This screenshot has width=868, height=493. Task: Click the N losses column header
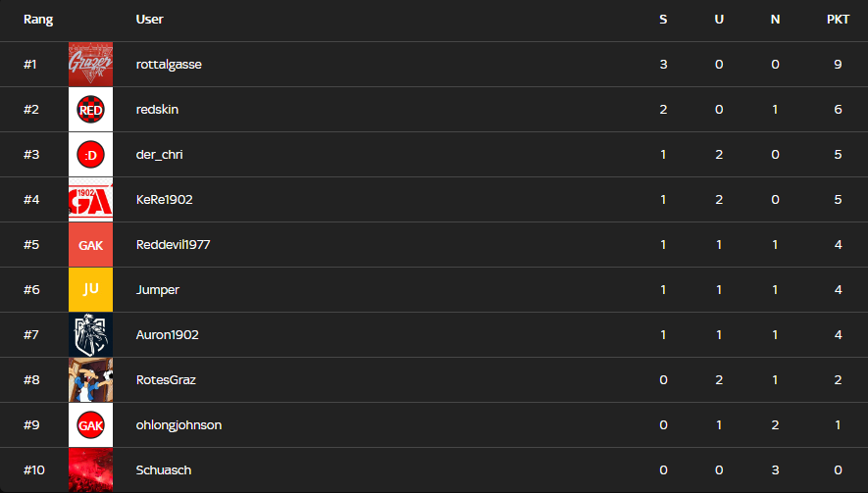coord(775,20)
